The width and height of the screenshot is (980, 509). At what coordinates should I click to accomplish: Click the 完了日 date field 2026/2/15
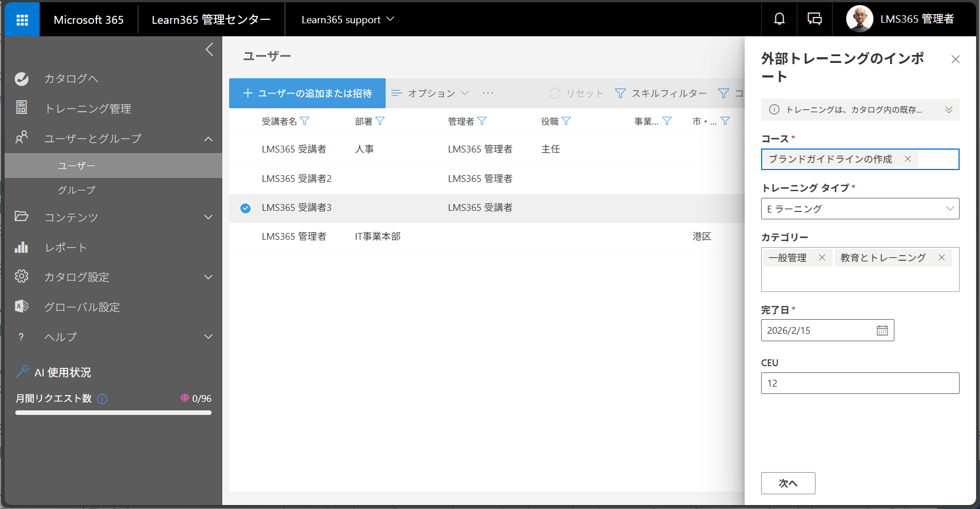(827, 330)
